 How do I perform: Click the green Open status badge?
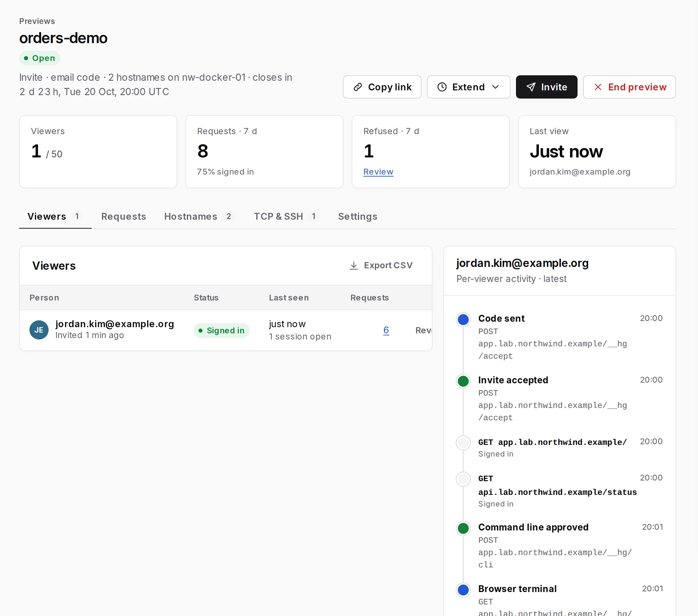40,58
